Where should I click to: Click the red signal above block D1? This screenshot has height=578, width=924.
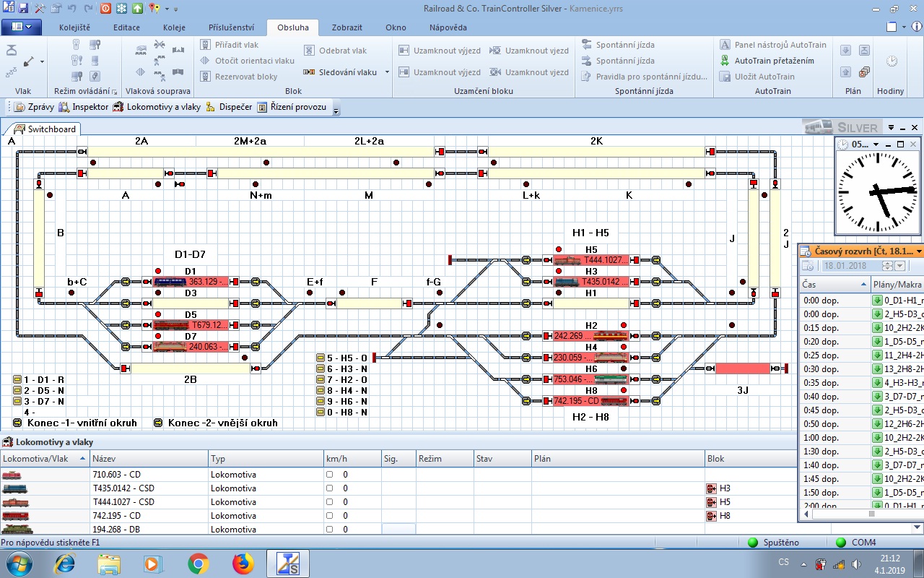pos(158,271)
